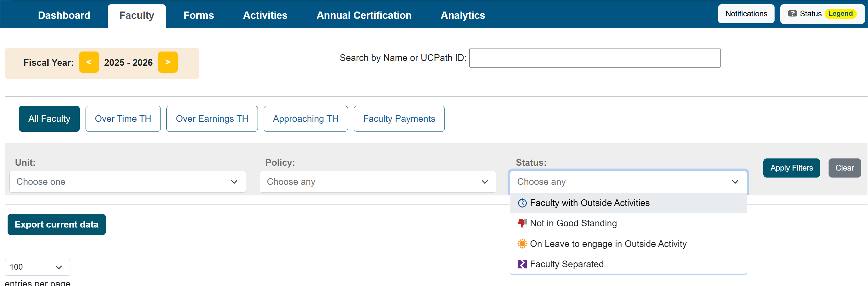Open Notifications
Image resolution: width=868 pixels, height=286 pixels.
point(746,13)
